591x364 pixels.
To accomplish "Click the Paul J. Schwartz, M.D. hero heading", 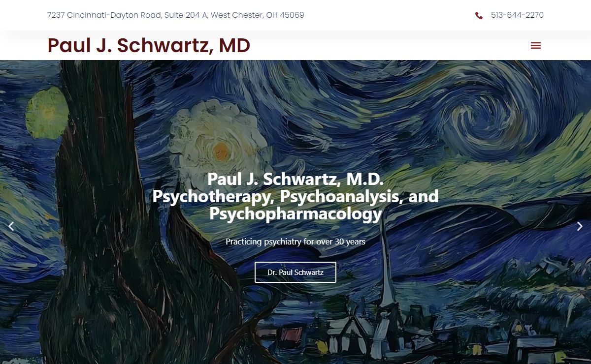I will (x=295, y=179).
